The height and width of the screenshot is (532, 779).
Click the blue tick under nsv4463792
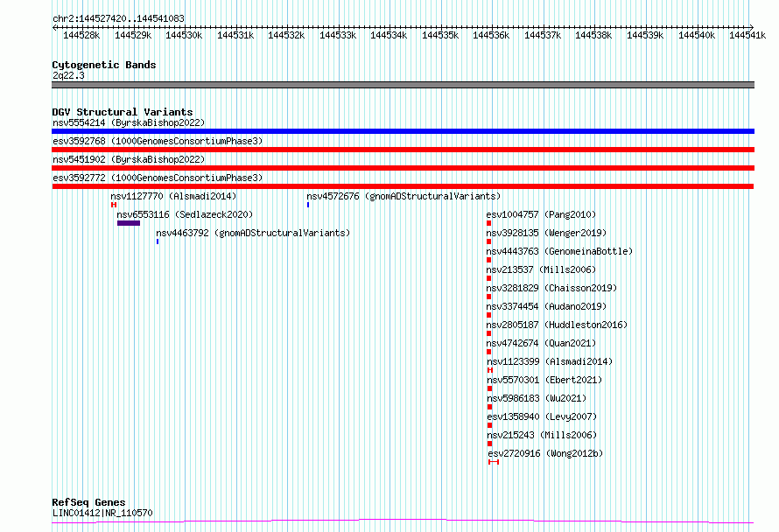pyautogui.click(x=158, y=241)
